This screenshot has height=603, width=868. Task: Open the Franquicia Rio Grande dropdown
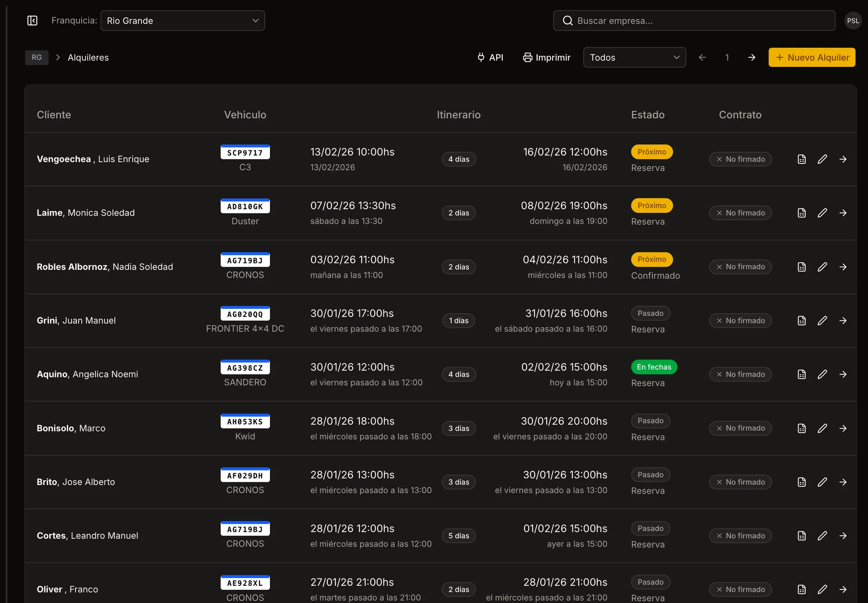tap(183, 21)
